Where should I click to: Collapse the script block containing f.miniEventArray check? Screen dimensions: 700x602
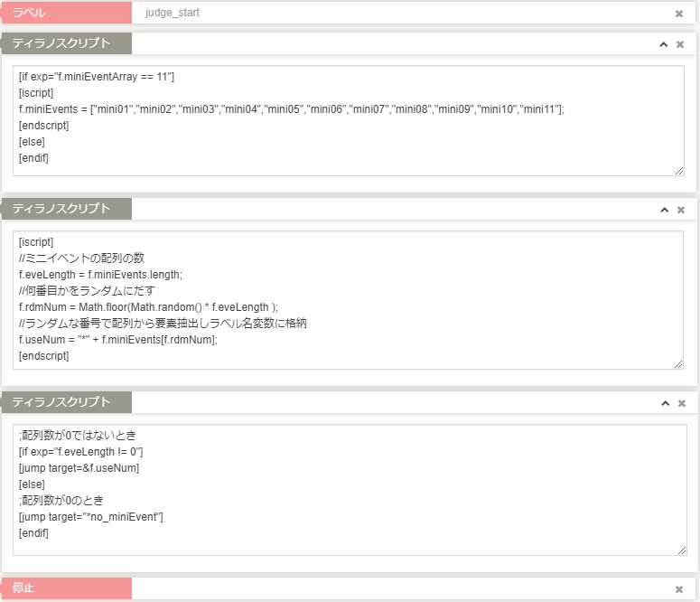tap(664, 44)
